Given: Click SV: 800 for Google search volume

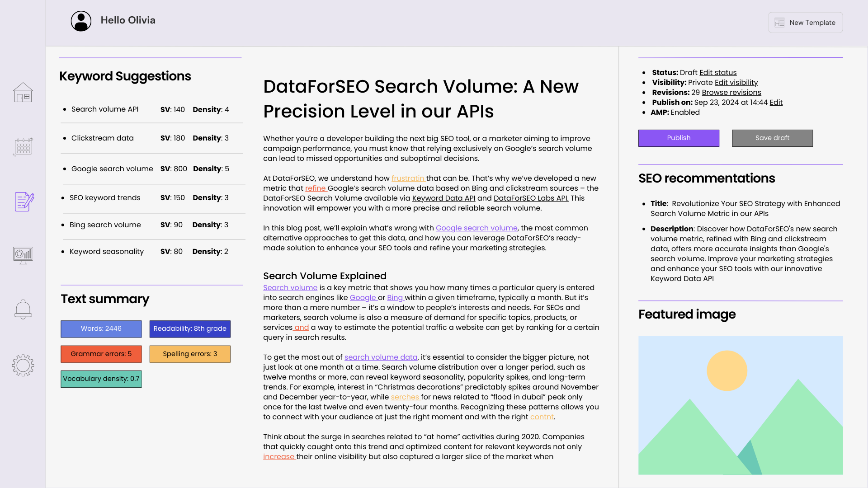Looking at the screenshot, I should click(174, 169).
